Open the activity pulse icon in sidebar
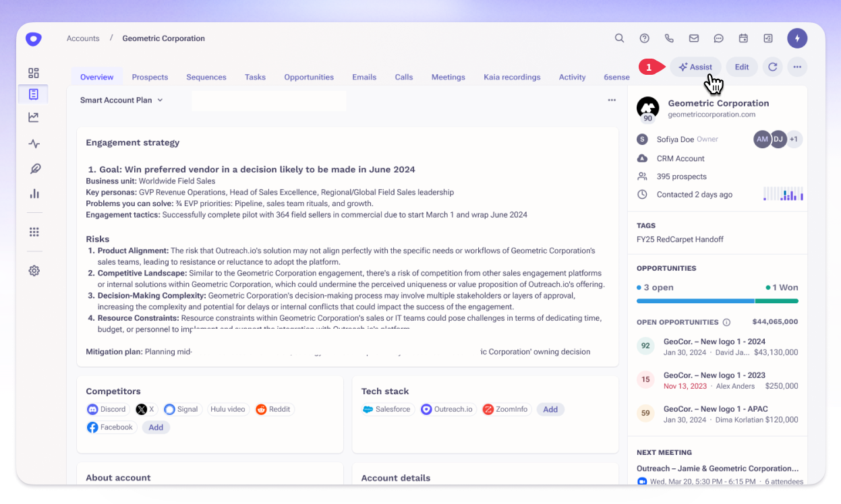The width and height of the screenshot is (841, 504). pos(34,144)
